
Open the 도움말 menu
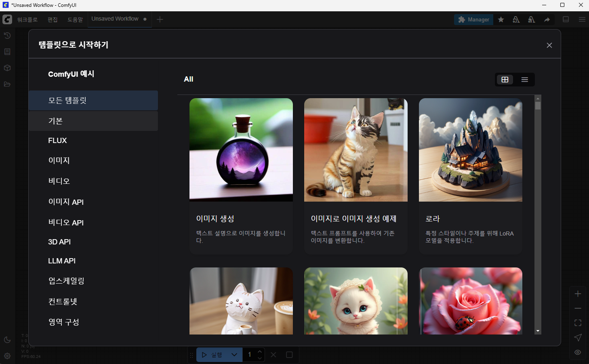point(75,19)
